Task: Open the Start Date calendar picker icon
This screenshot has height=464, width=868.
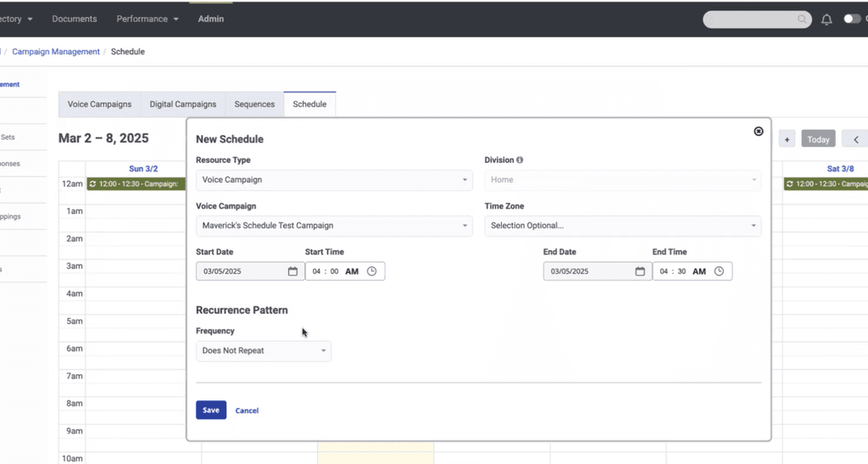Action: click(x=292, y=271)
